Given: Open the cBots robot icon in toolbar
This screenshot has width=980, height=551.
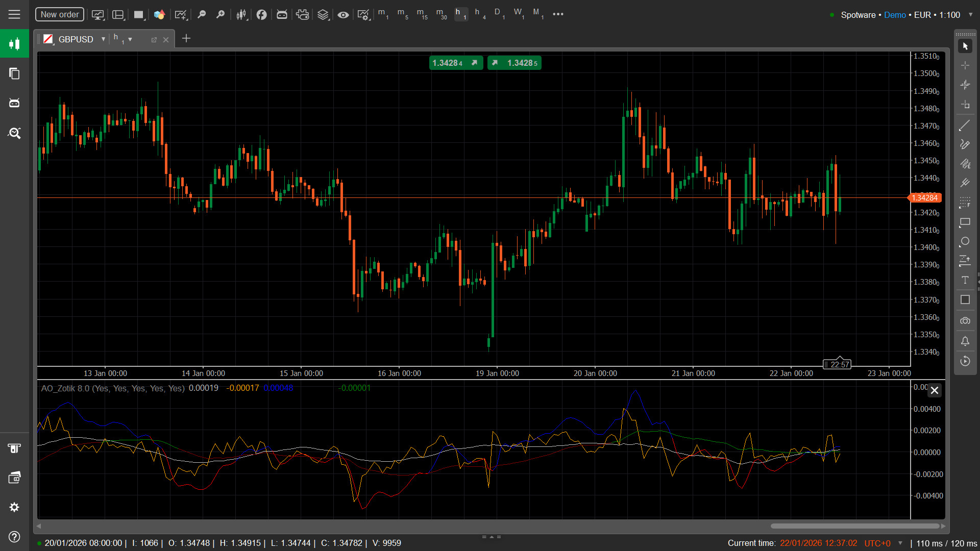Looking at the screenshot, I should click(282, 15).
